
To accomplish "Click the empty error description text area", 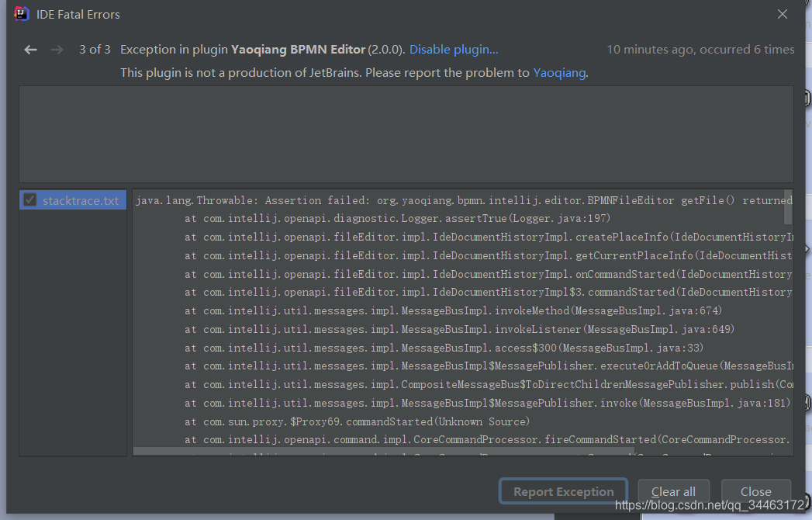I will click(406, 134).
